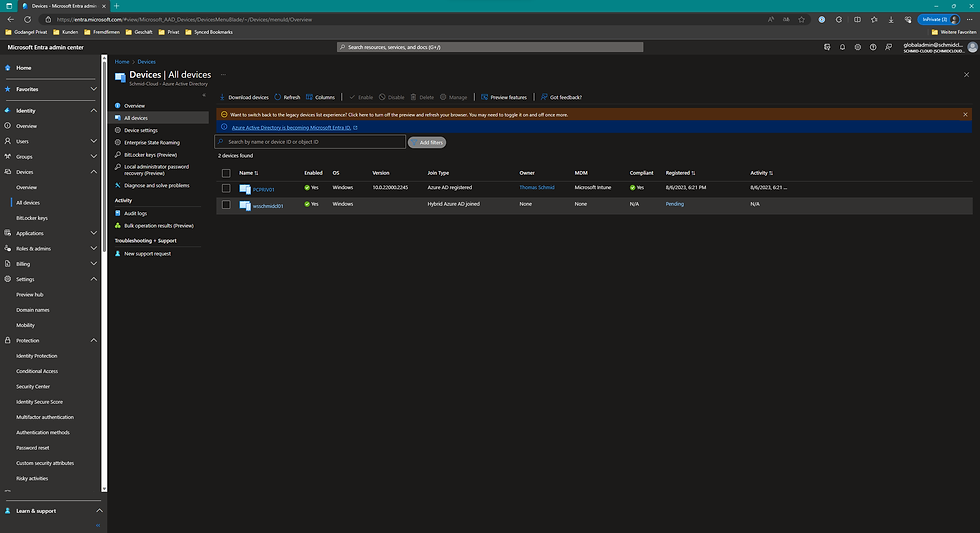Image resolution: width=980 pixels, height=533 pixels.
Task: Click the Bulk operation results icon
Action: (x=118, y=226)
